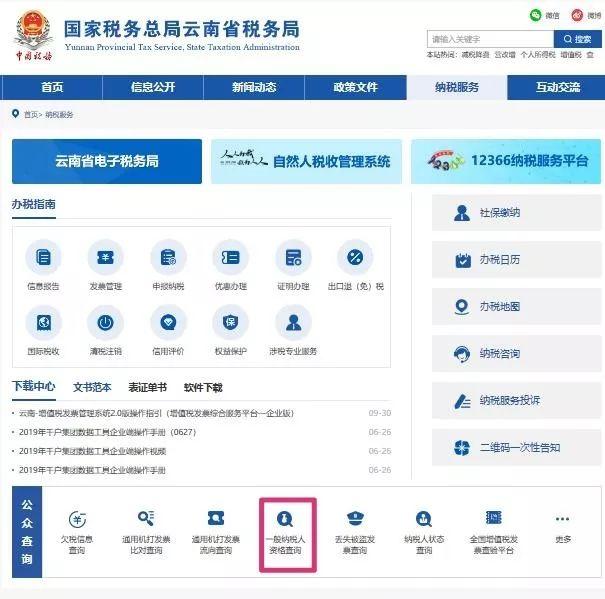This screenshot has height=599, width=605.
Task: Switch to the 文书范本 tab
Action: (92, 387)
